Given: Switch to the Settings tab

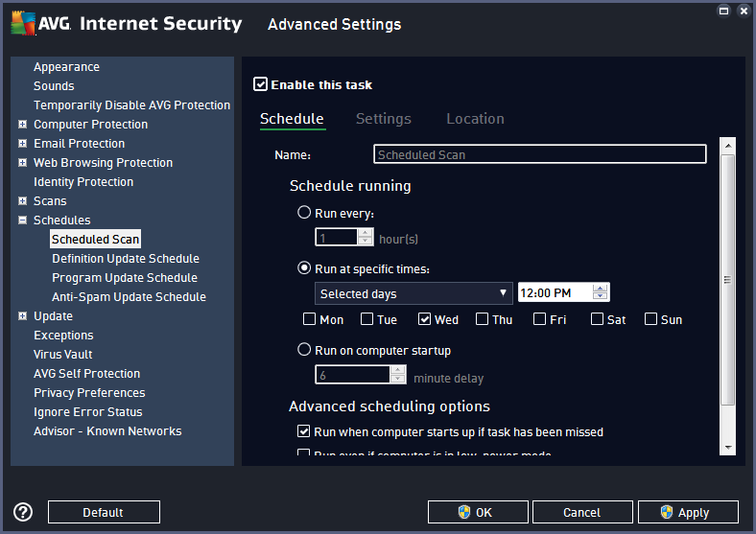Looking at the screenshot, I should click(x=384, y=119).
